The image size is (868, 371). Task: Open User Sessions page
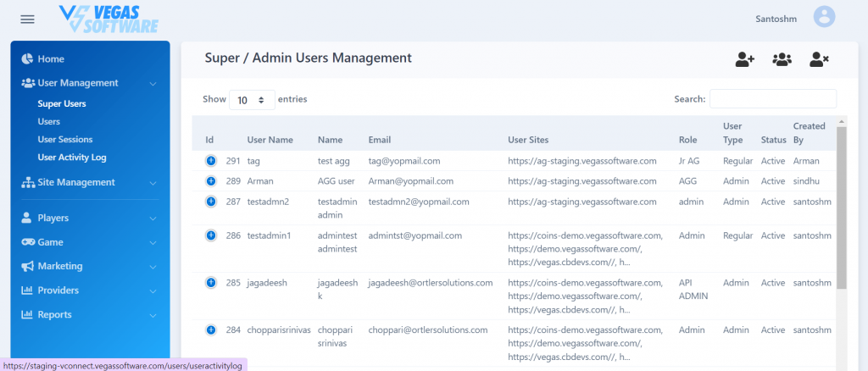65,139
